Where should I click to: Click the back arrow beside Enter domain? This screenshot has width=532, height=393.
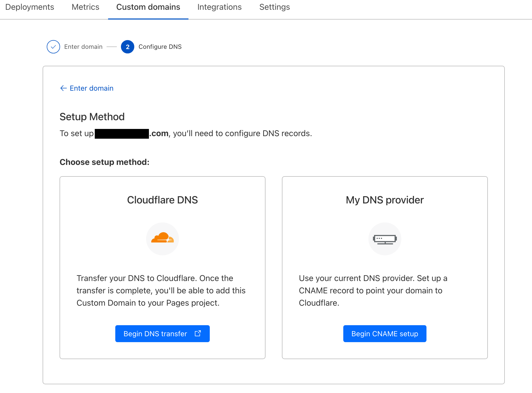[63, 88]
